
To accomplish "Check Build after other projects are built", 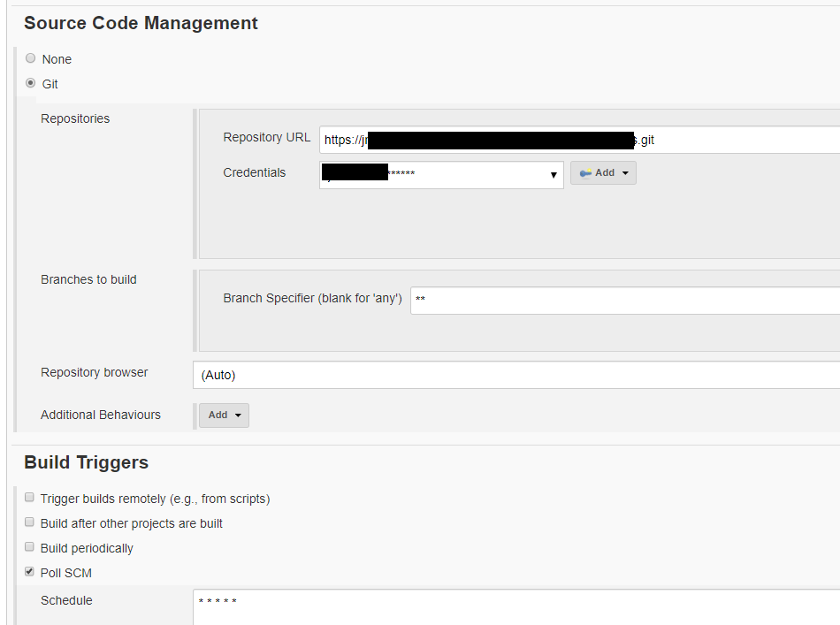I will coord(29,522).
